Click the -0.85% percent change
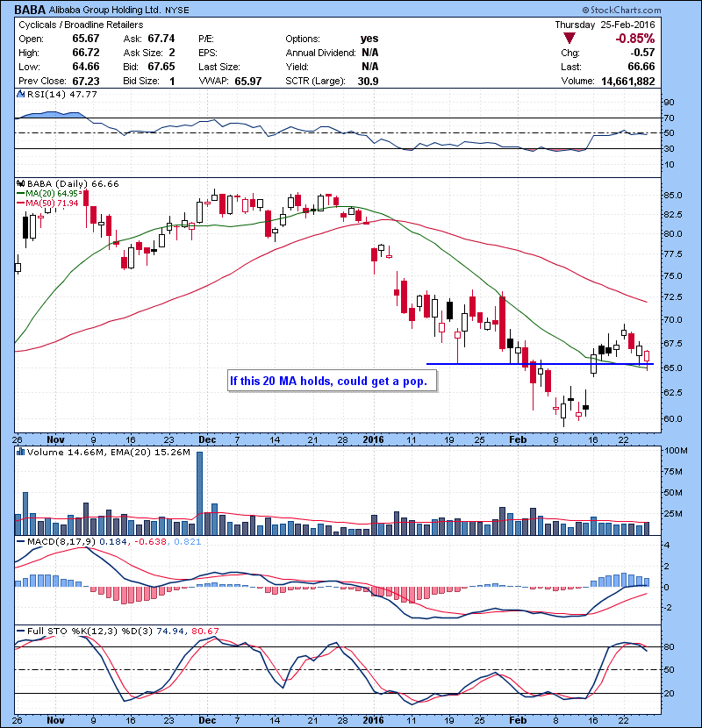Viewport: 702px width, 728px height. point(634,38)
